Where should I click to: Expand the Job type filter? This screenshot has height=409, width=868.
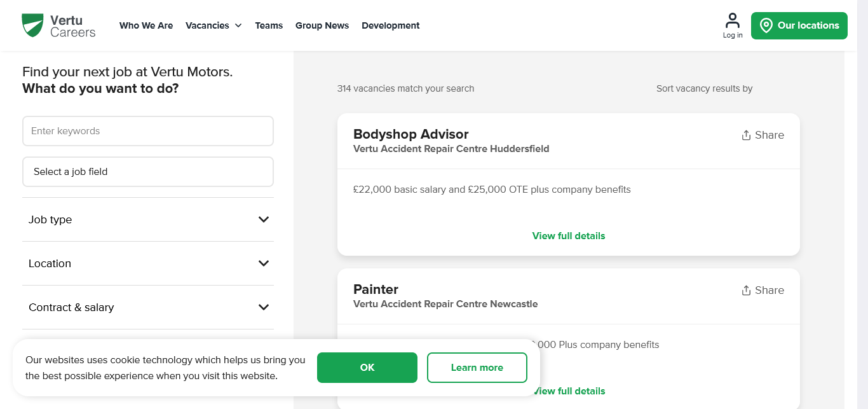click(x=264, y=219)
